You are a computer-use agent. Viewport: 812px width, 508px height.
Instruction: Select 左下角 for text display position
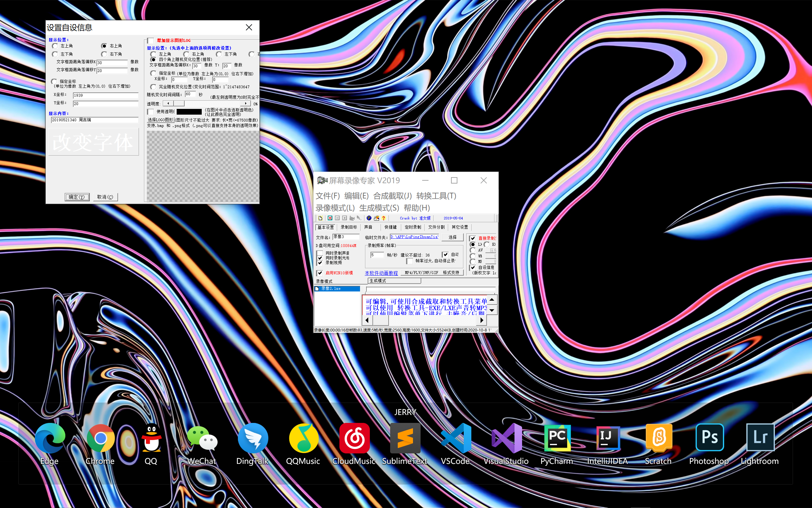(x=55, y=54)
